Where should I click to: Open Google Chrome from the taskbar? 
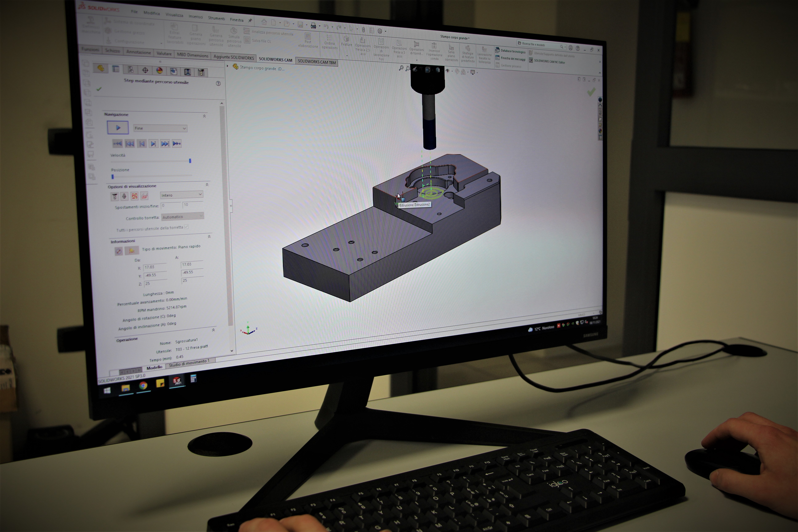click(x=143, y=385)
